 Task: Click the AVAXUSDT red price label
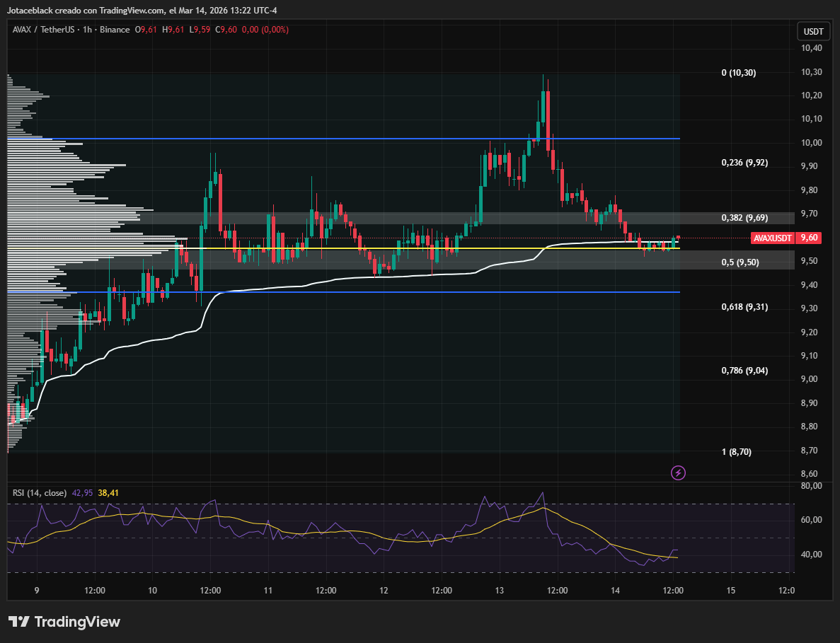pos(772,238)
